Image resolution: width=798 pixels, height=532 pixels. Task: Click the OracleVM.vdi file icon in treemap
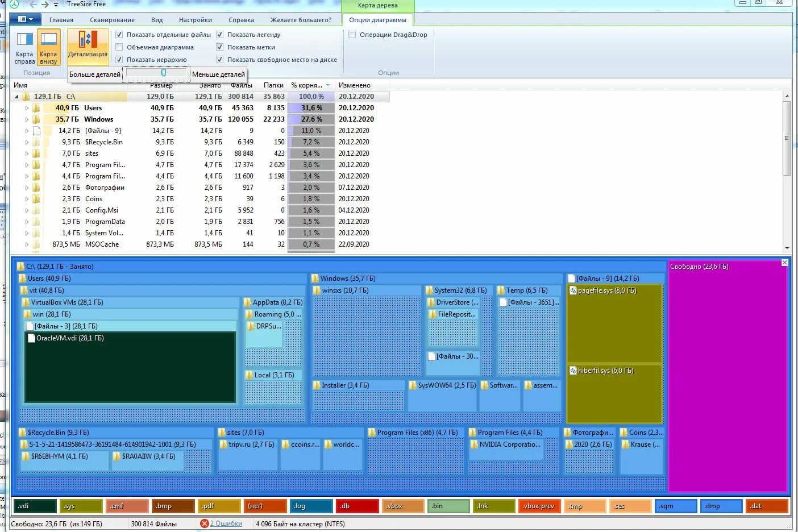pyautogui.click(x=31, y=338)
